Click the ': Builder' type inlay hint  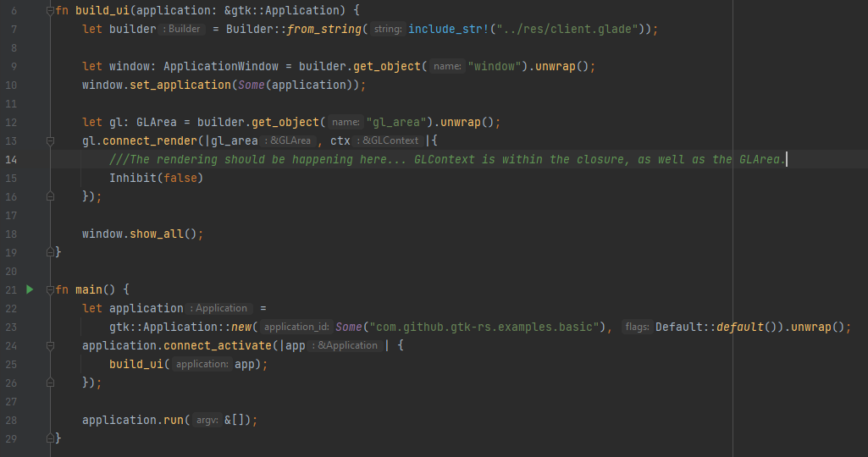[x=183, y=29]
